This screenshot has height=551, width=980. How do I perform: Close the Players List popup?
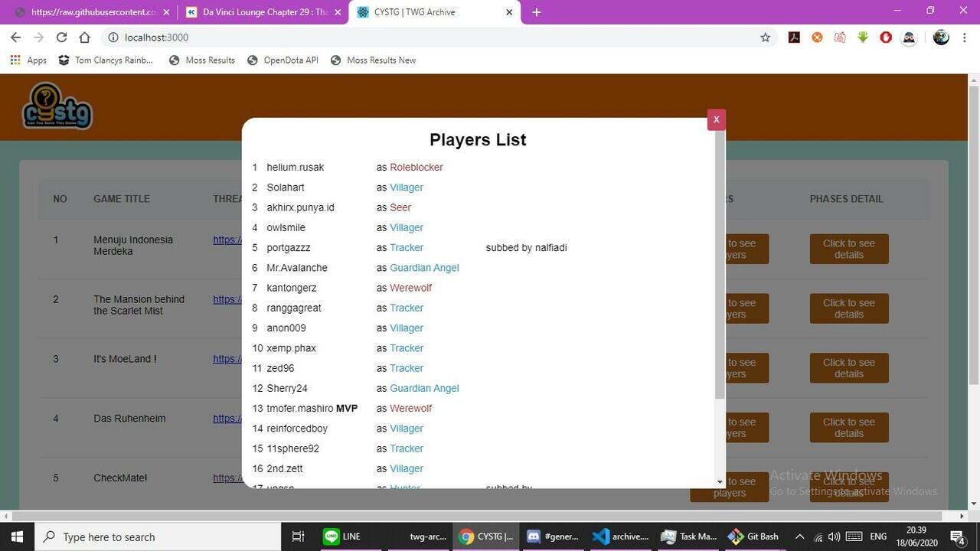pyautogui.click(x=716, y=119)
